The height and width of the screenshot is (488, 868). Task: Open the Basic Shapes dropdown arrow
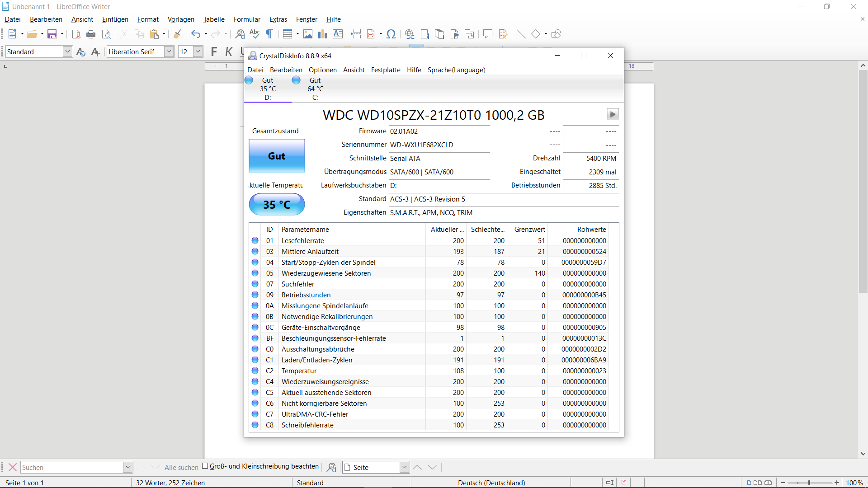point(546,34)
